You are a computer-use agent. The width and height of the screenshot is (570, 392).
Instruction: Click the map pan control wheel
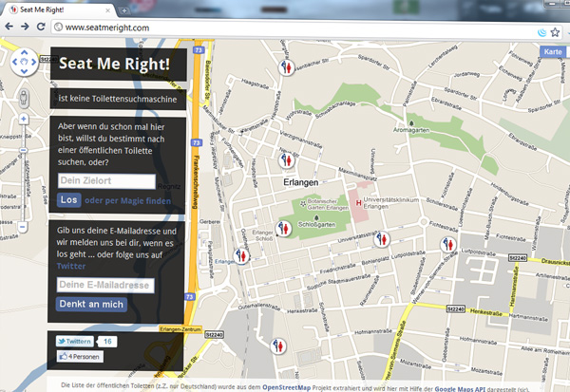[x=22, y=65]
